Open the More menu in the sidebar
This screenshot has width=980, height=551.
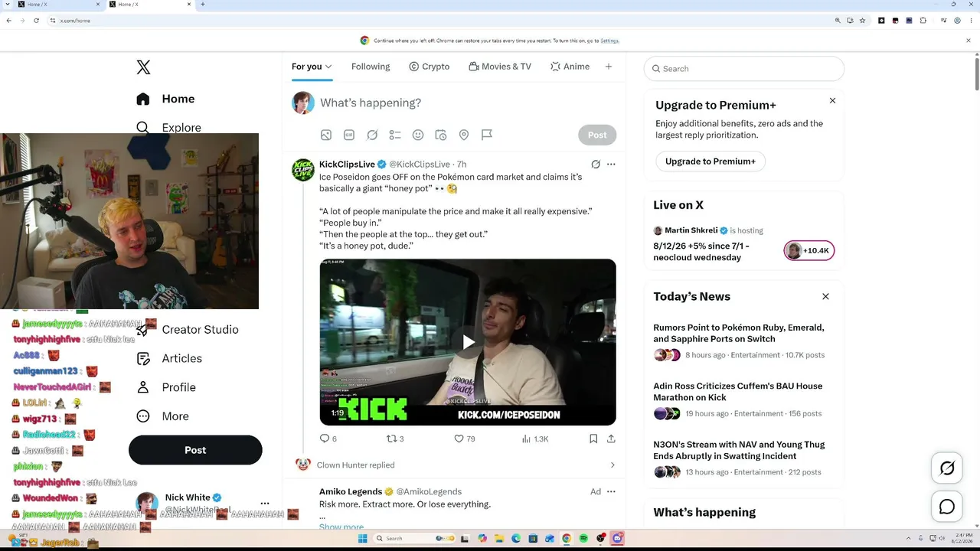coord(162,416)
